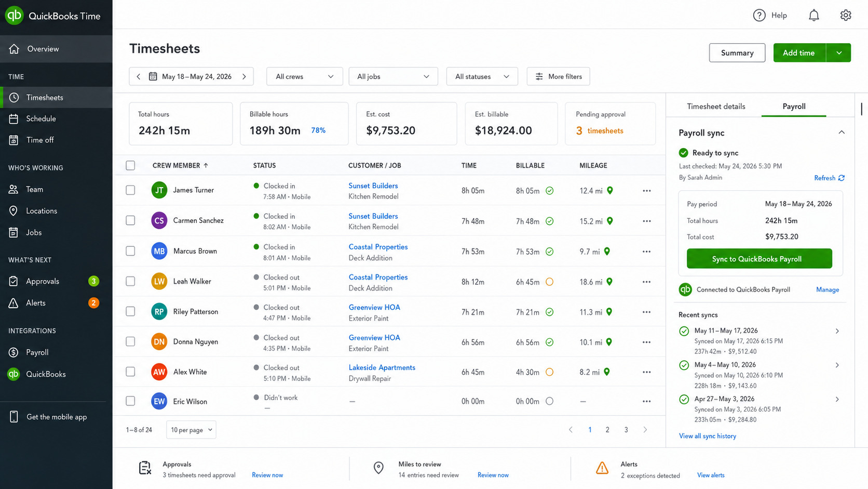Click View all sync history link
Viewport: 868px width, 489px height.
pos(708,436)
